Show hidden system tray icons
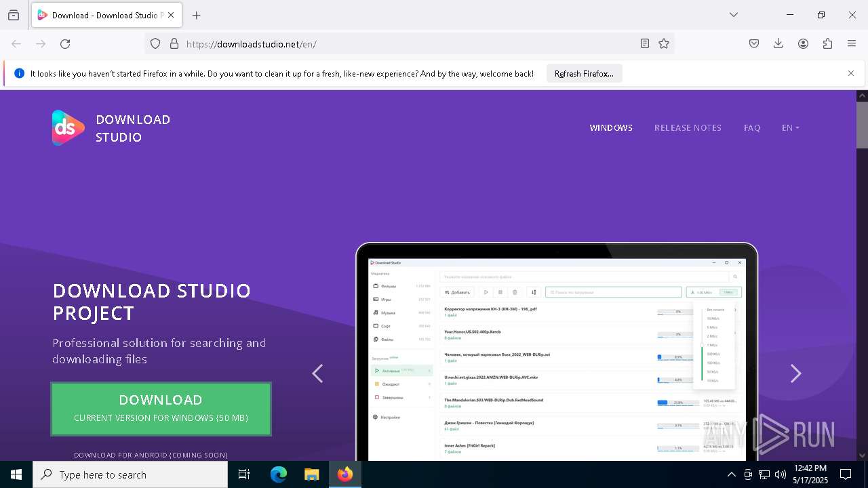This screenshot has height=488, width=868. tap(731, 474)
